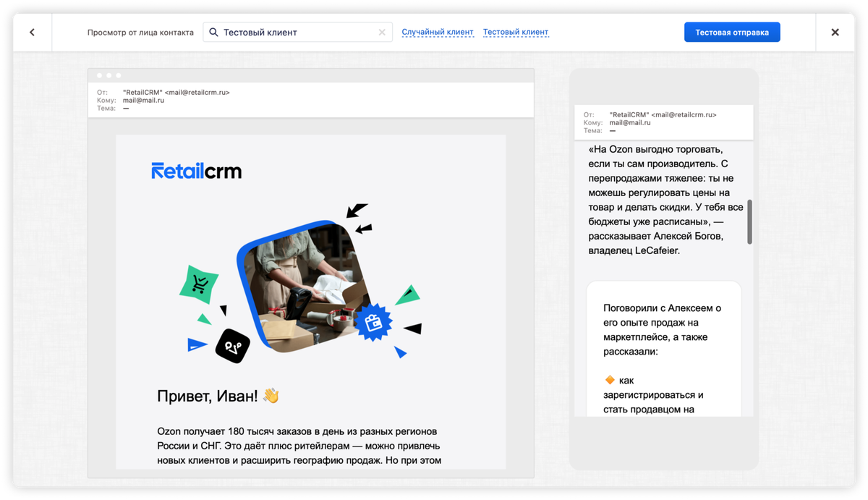Click the contact search field 'Тестовый клиент'
The height and width of the screenshot is (500, 868).
(297, 33)
